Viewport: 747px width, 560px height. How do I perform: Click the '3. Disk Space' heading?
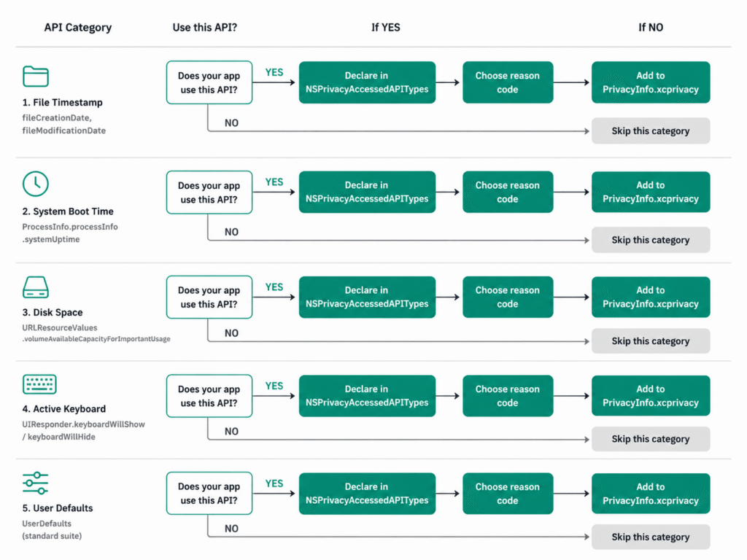53,312
